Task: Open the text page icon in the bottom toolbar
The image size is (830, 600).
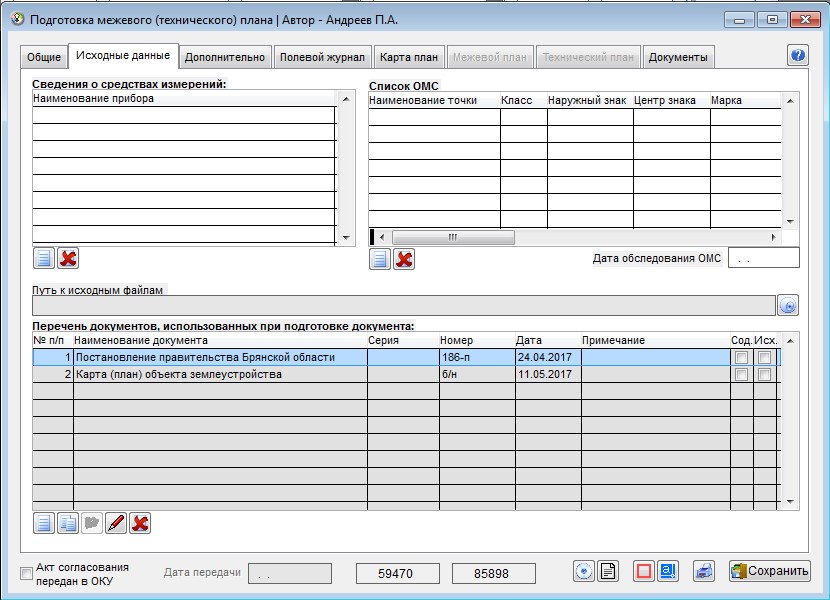Action: point(608,571)
